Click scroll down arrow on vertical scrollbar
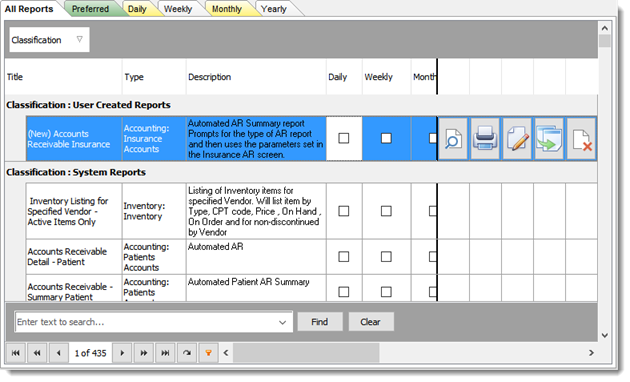This screenshot has width=630, height=382. click(604, 335)
